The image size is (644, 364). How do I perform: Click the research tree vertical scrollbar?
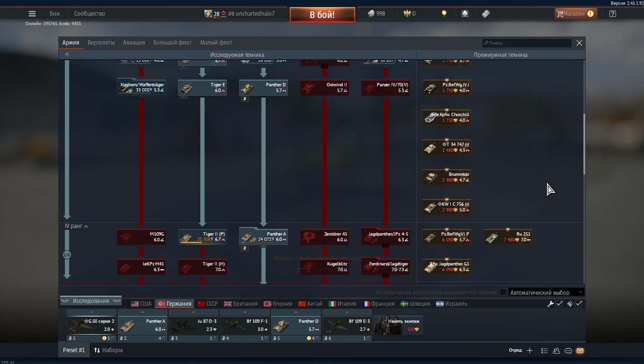click(584, 145)
